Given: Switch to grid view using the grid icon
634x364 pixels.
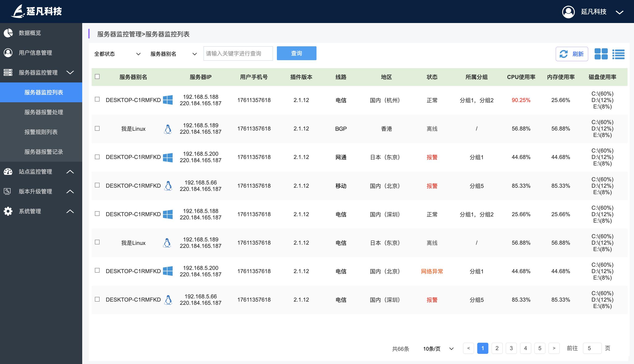Looking at the screenshot, I should pos(602,53).
